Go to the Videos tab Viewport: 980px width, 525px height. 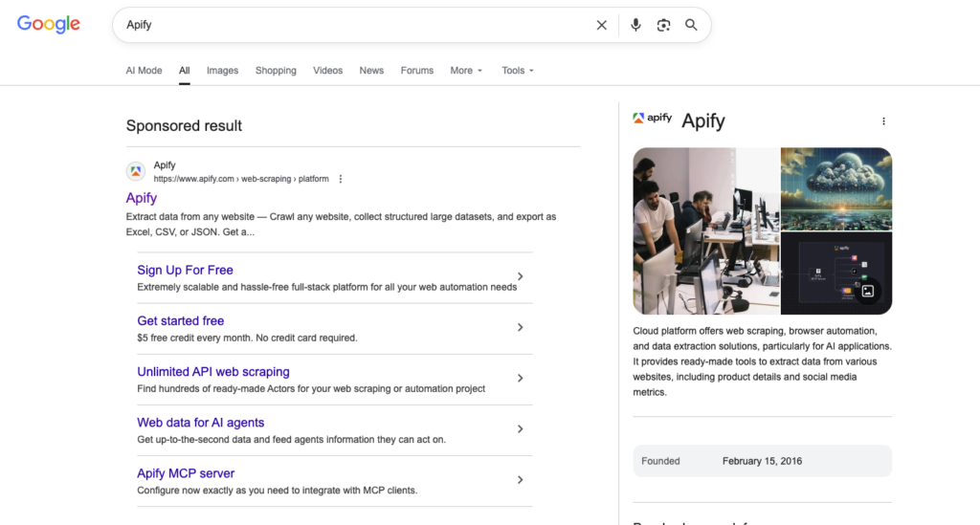click(327, 71)
